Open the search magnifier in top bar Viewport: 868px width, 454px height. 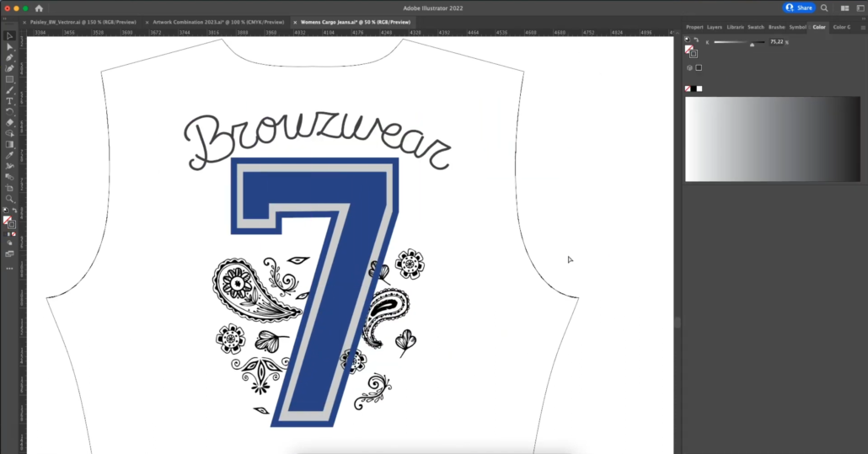tap(823, 8)
